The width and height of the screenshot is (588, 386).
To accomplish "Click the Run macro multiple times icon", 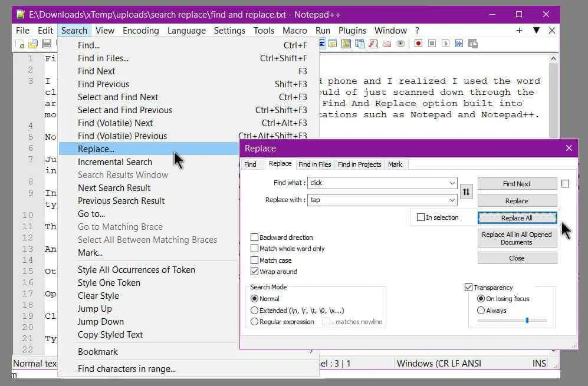I will click(x=459, y=44).
